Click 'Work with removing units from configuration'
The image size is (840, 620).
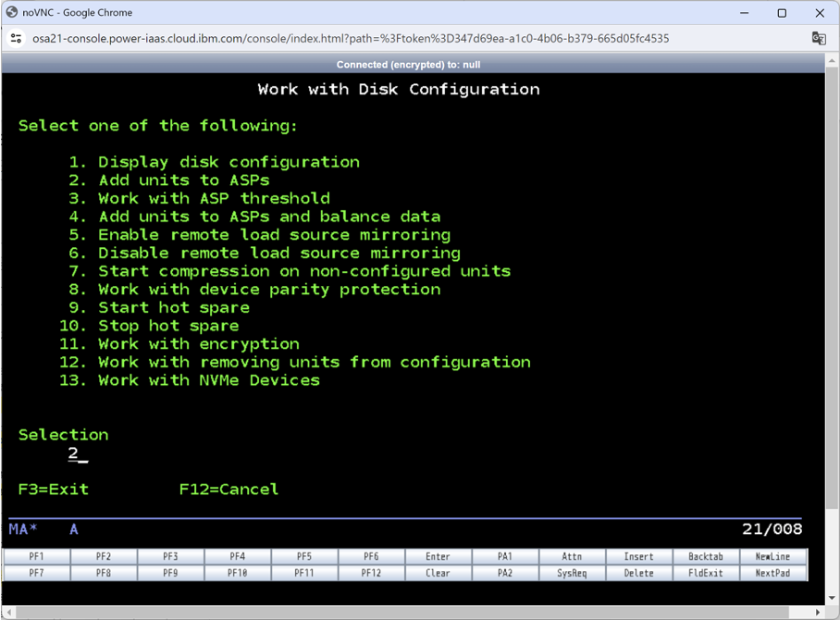point(315,362)
